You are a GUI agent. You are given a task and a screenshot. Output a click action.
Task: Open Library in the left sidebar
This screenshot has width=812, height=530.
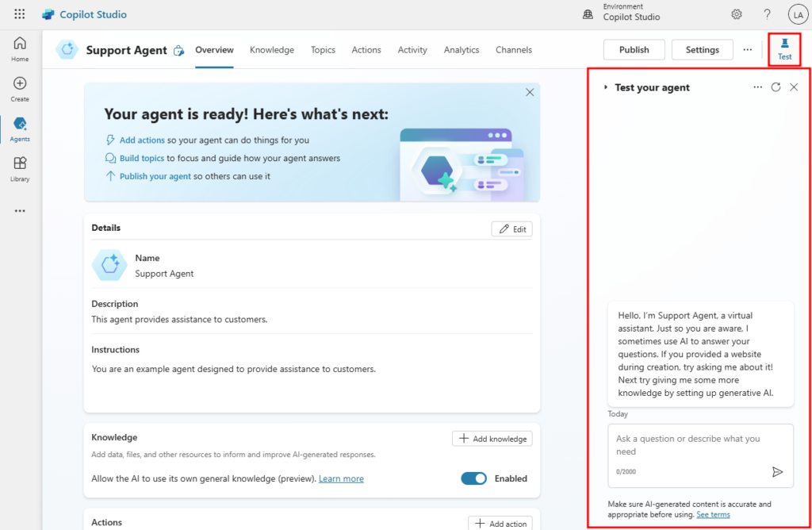20,170
